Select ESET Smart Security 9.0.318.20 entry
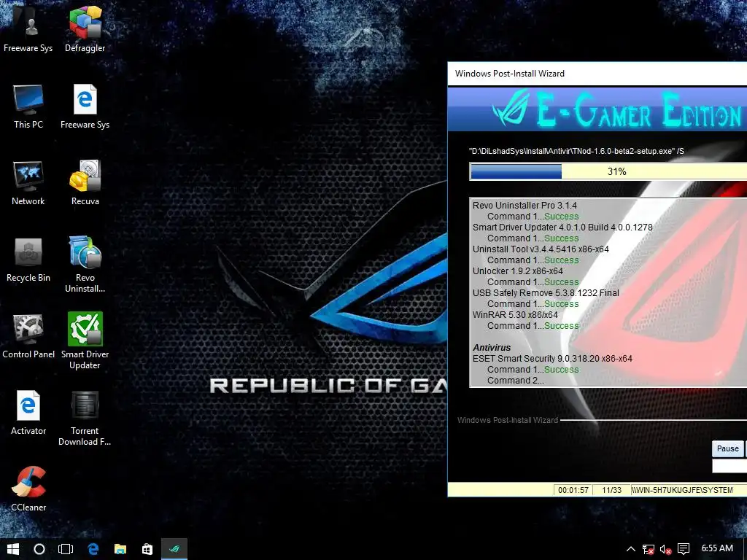Screen dimensions: 747x560 pyautogui.click(x=552, y=359)
